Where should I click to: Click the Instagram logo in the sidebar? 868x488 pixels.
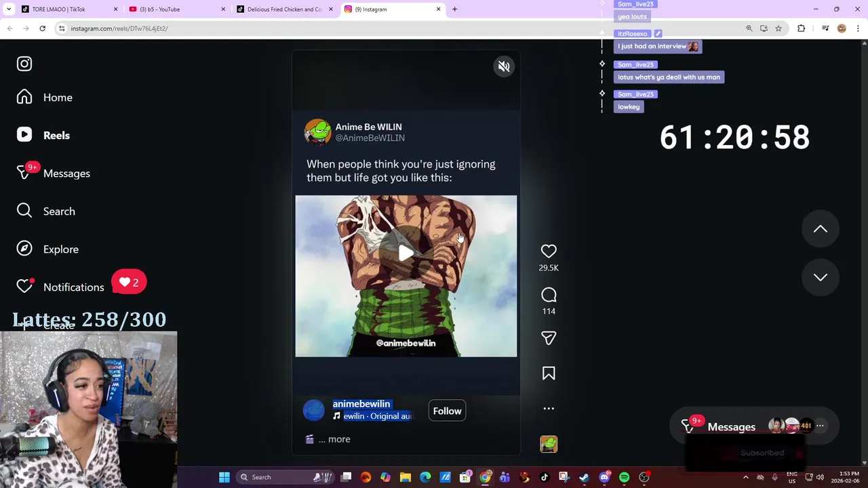[x=24, y=64]
